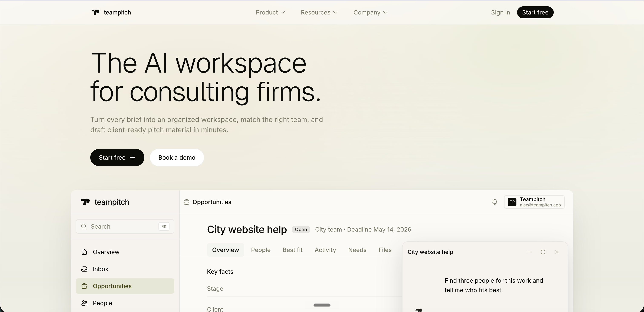Click the people icon in the sidebar
The width and height of the screenshot is (644, 312).
click(84, 303)
